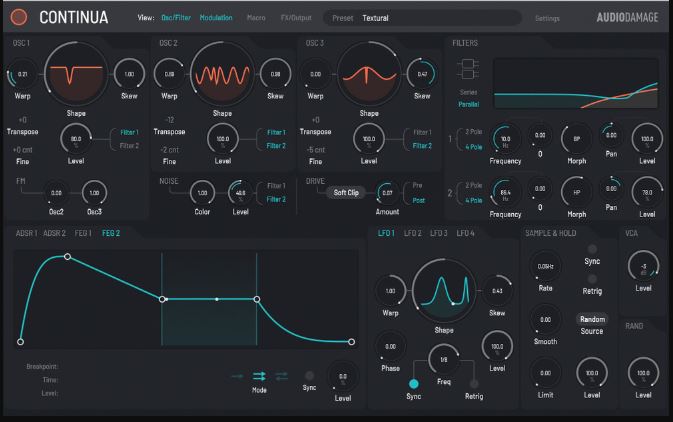The width and height of the screenshot is (673, 422).
Task: Switch to the Osc/Filter view
Action: pyautogui.click(x=176, y=18)
